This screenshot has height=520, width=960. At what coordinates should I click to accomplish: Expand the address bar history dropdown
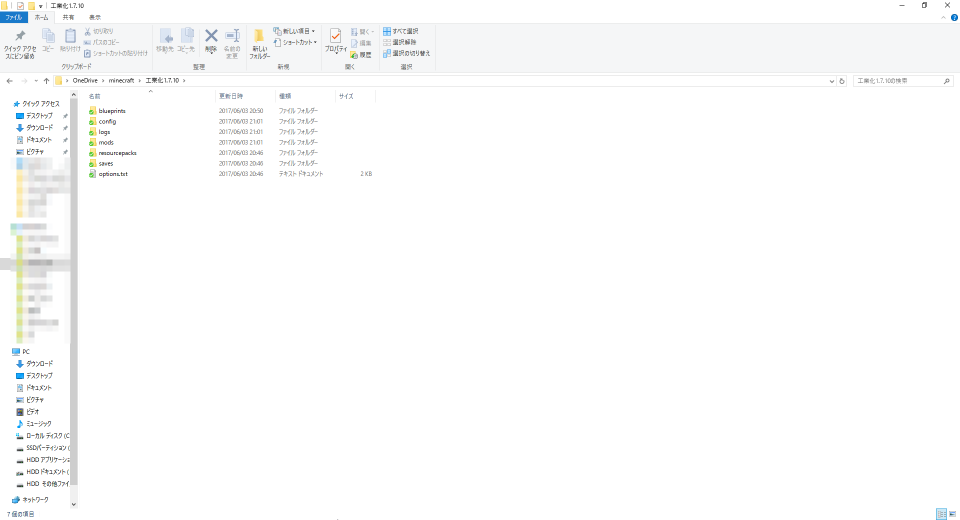[x=831, y=80]
